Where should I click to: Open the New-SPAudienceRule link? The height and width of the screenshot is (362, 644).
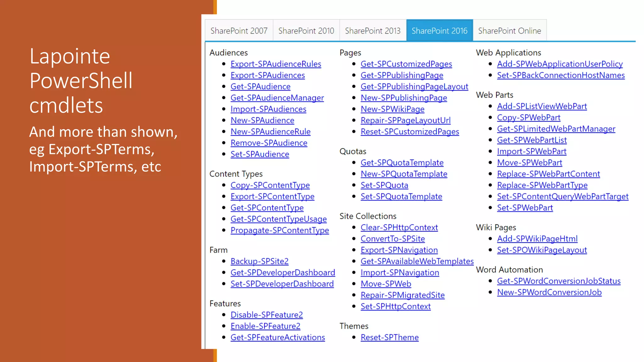pos(270,132)
